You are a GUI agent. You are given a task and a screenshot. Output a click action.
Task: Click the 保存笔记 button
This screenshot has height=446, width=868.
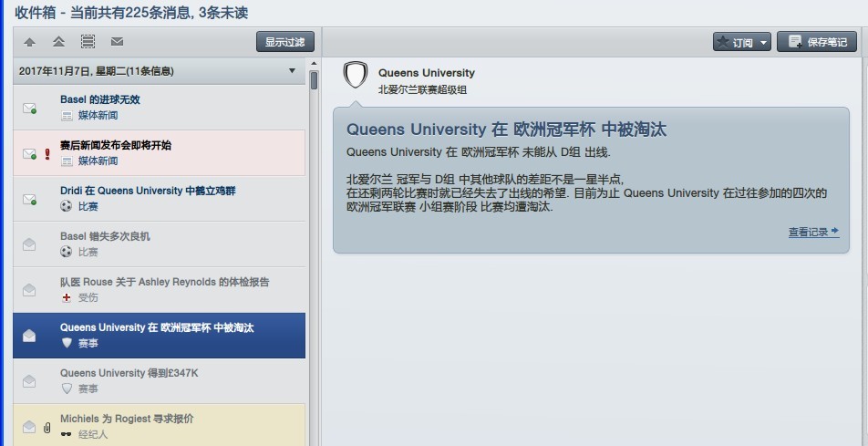(817, 42)
